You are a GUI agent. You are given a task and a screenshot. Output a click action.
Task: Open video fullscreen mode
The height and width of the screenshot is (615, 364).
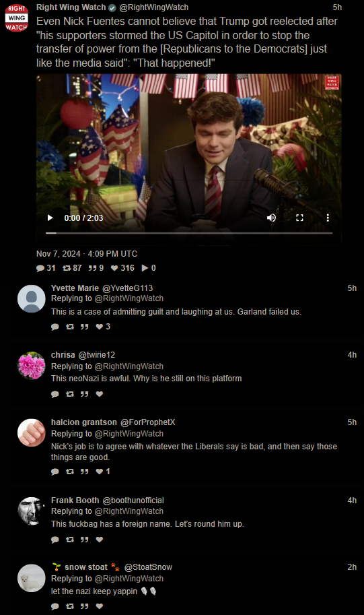coord(299,218)
